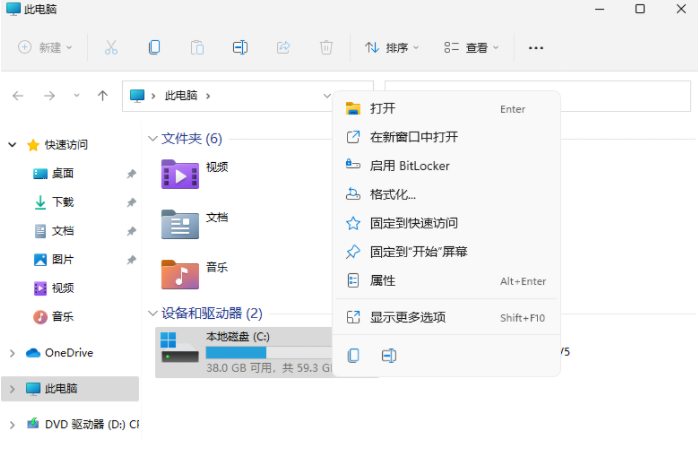Open 下载 in quick access sidebar
700x454 pixels.
pyautogui.click(x=62, y=202)
